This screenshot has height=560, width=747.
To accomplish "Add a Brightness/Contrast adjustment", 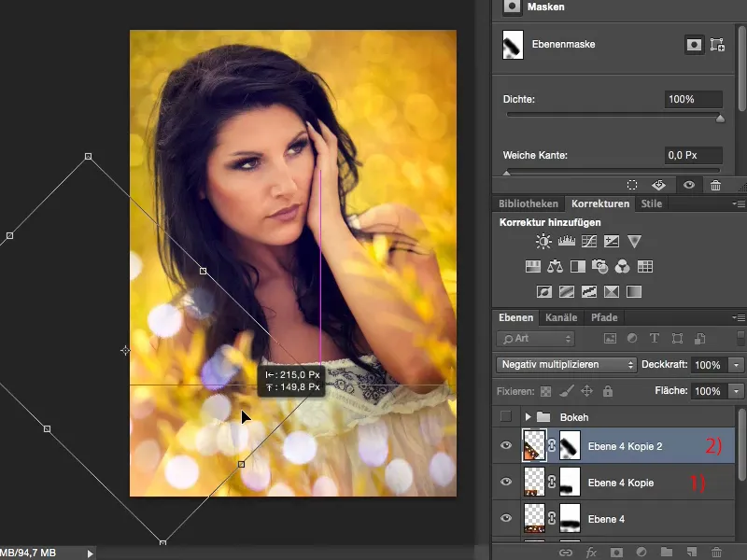I will 543,242.
